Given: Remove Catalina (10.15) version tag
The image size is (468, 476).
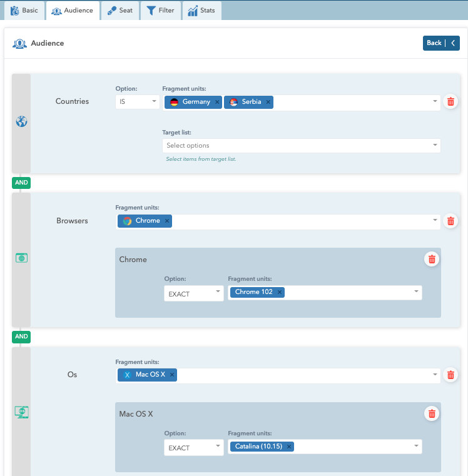Looking at the screenshot, I should click(289, 447).
